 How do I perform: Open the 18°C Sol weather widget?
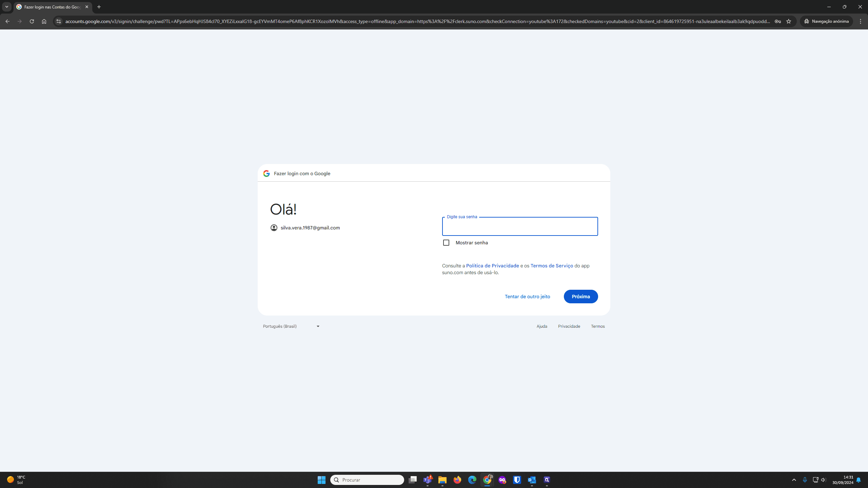pos(16,480)
